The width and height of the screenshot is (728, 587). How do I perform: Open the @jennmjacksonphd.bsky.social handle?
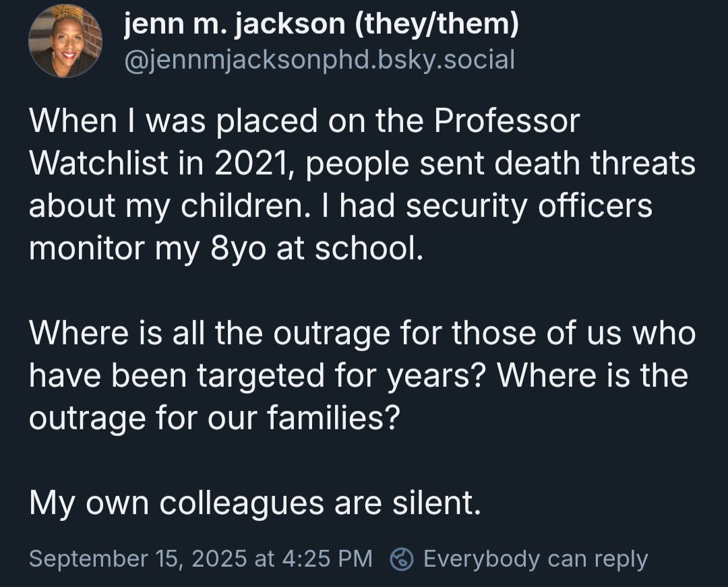(320, 59)
